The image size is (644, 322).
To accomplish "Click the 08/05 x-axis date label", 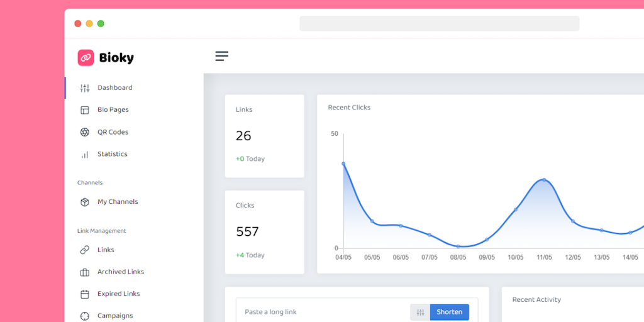I will [458, 257].
